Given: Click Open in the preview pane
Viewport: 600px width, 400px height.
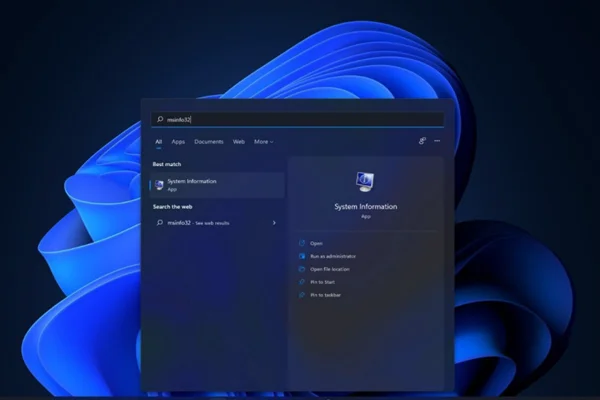Looking at the screenshot, I should [316, 243].
